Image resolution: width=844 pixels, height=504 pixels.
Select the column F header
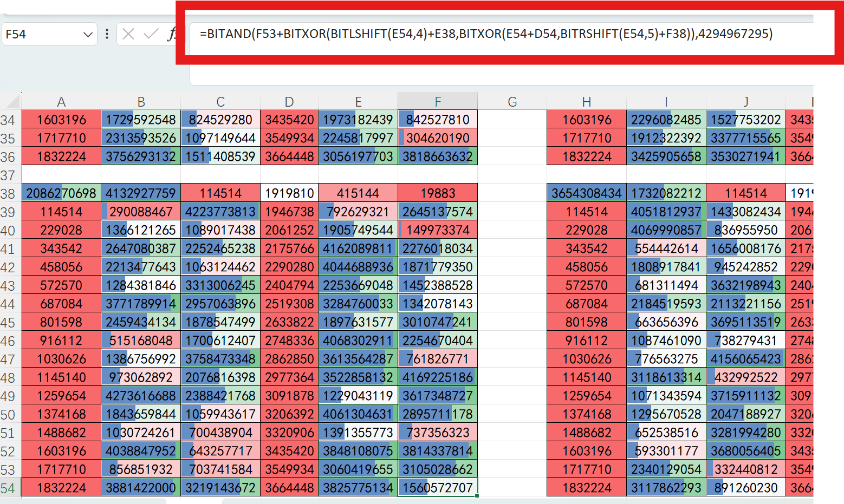tap(437, 102)
